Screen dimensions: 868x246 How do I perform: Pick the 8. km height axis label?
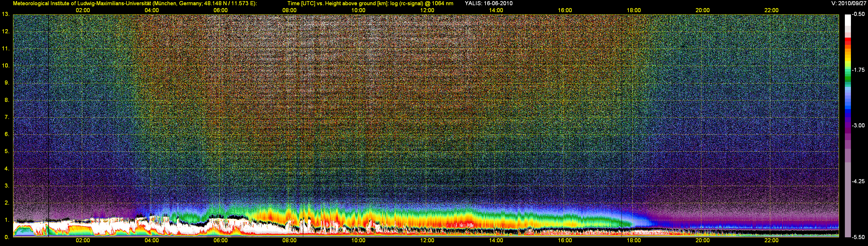pos(7,100)
